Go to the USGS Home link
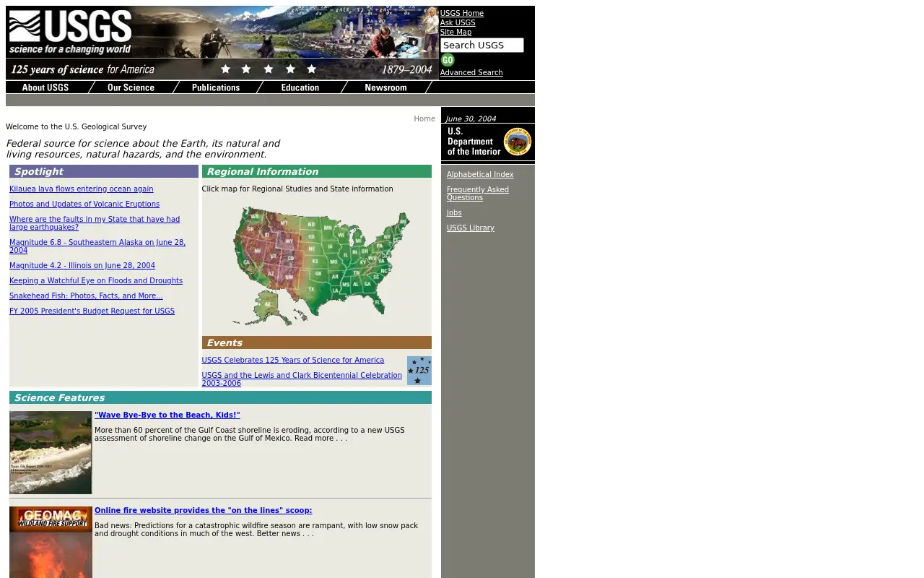 point(462,13)
